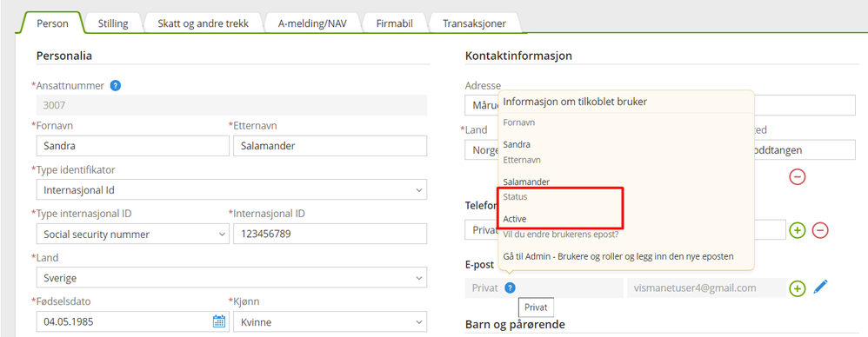Viewport: 868px width, 337px height.
Task: Open the Stilling tab
Action: (113, 23)
